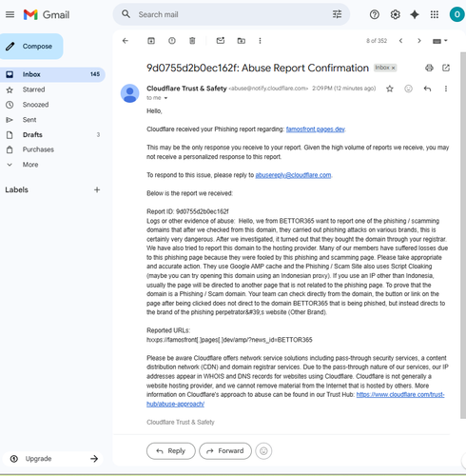
Task: Open the Support help icon
Action: click(x=375, y=14)
